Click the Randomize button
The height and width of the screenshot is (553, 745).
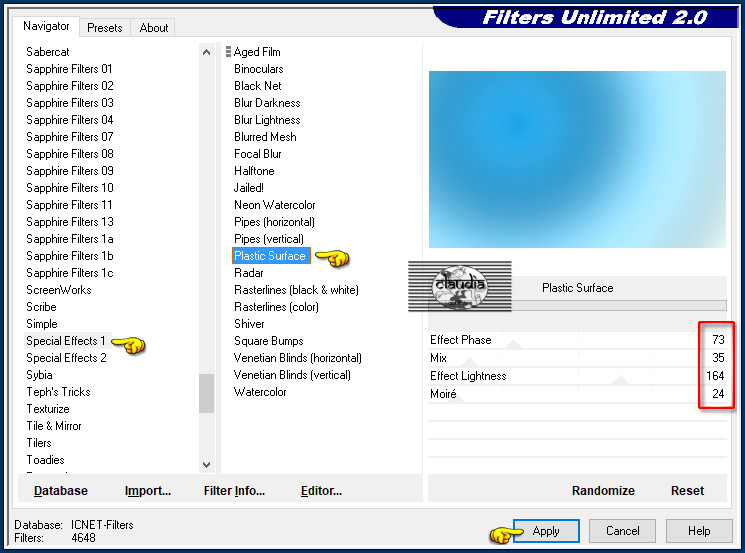click(x=603, y=490)
